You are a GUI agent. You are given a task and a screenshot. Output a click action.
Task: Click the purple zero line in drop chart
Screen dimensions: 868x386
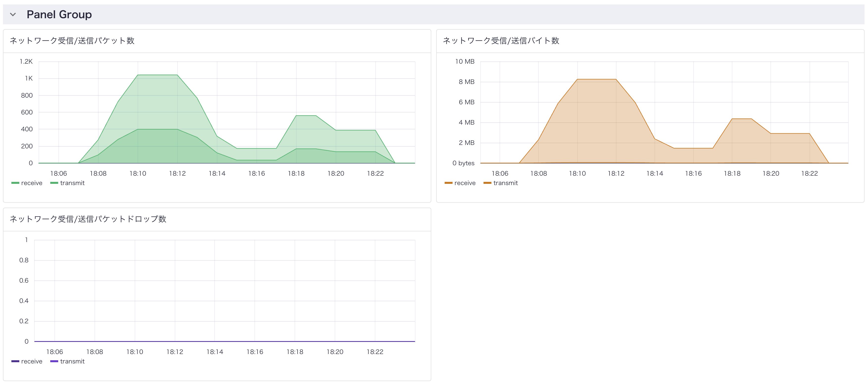pyautogui.click(x=224, y=341)
